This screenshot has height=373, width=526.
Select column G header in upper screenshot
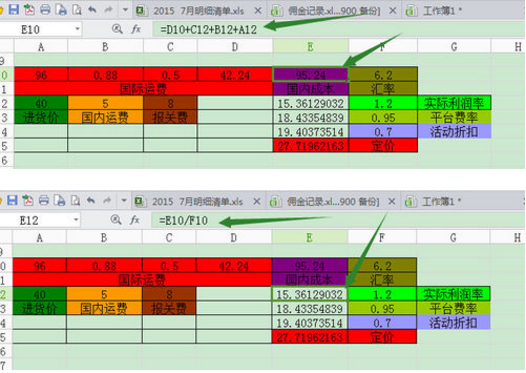(x=454, y=47)
